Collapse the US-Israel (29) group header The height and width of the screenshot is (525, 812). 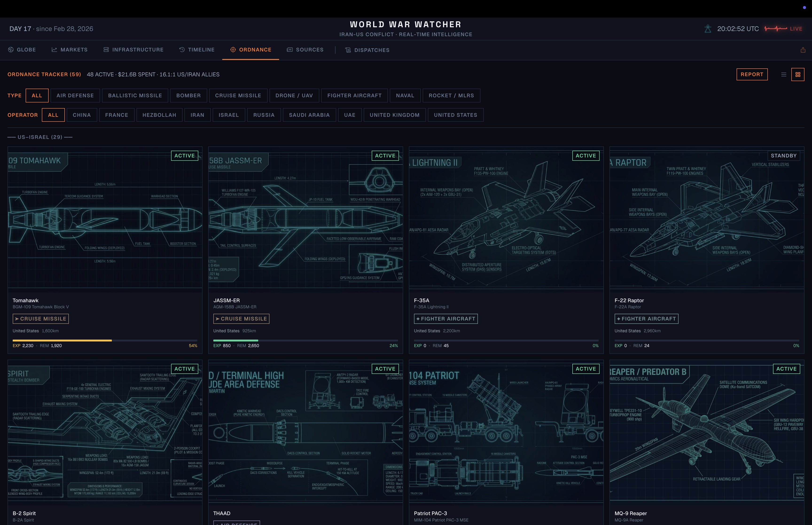tap(40, 137)
